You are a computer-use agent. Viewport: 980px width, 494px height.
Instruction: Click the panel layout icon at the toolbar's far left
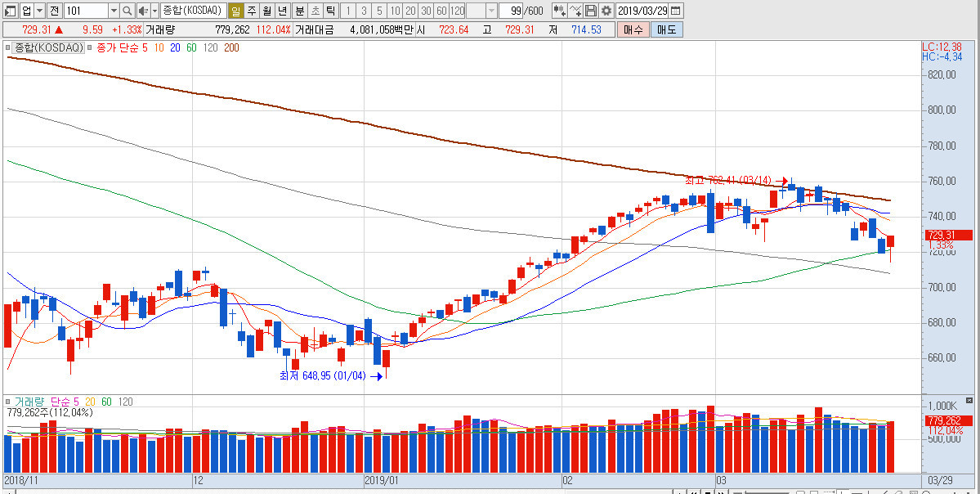tap(11, 11)
